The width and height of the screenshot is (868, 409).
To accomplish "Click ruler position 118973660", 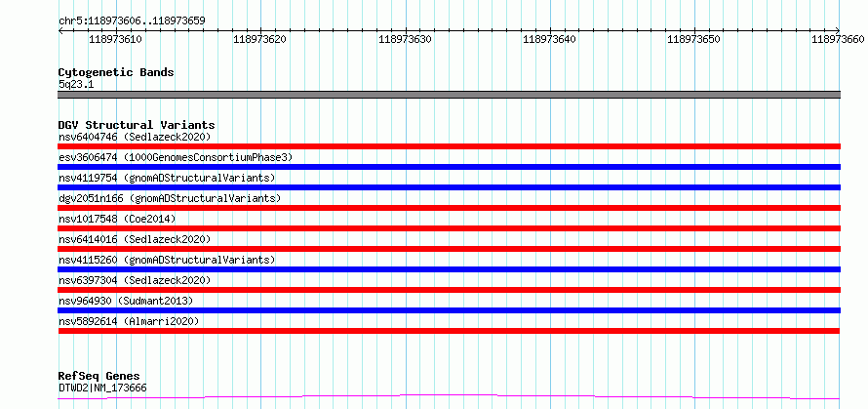I will 838,39.
